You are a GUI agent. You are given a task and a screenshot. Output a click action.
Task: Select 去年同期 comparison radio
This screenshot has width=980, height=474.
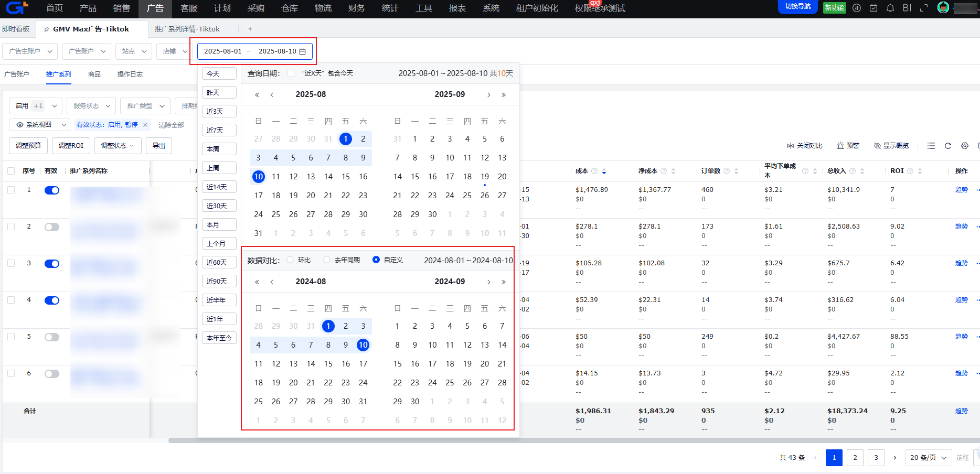tap(327, 260)
